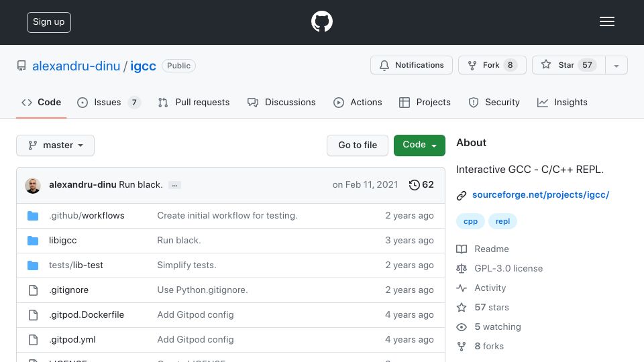Open the 'Run black.' latest commit message
The width and height of the screenshot is (644, 362).
point(140,185)
